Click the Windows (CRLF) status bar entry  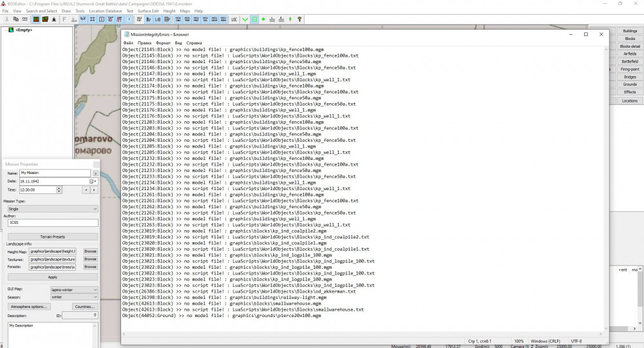coord(545,341)
